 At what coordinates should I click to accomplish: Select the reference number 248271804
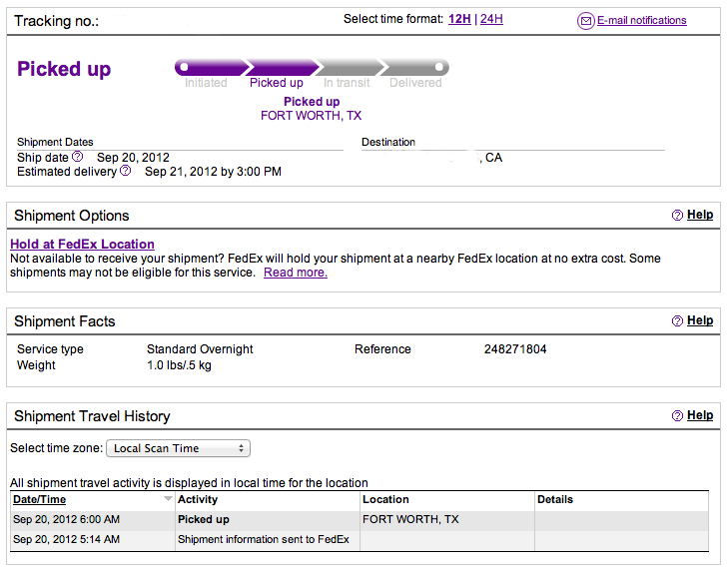tap(515, 349)
